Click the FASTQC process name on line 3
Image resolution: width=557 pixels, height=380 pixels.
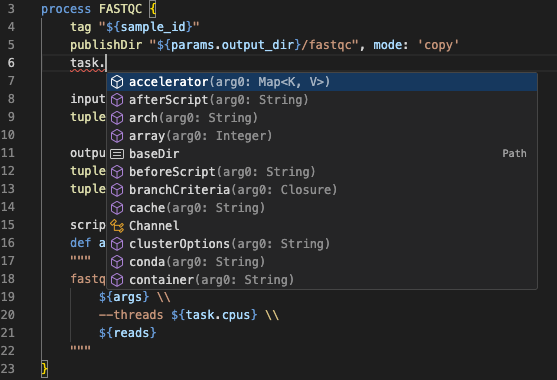click(x=120, y=9)
